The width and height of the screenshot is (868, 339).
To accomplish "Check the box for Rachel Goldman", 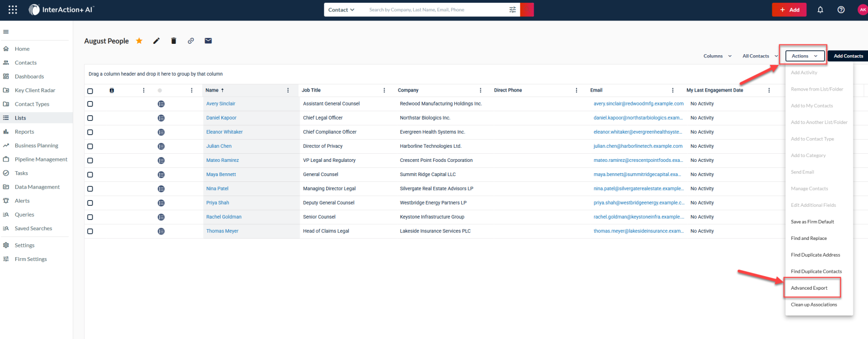I will (x=90, y=217).
